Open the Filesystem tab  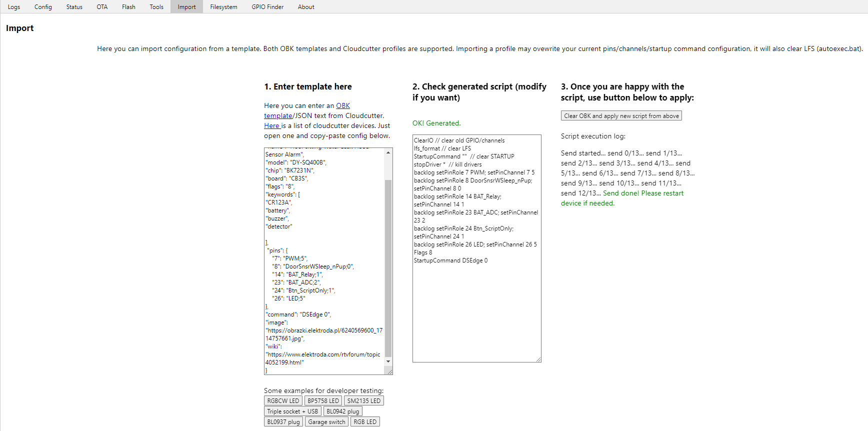223,7
